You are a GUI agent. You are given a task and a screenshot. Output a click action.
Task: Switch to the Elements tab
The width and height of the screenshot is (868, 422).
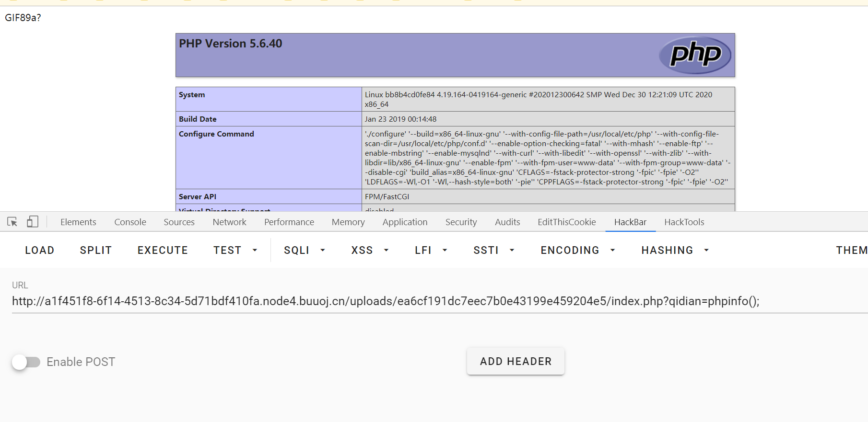78,222
